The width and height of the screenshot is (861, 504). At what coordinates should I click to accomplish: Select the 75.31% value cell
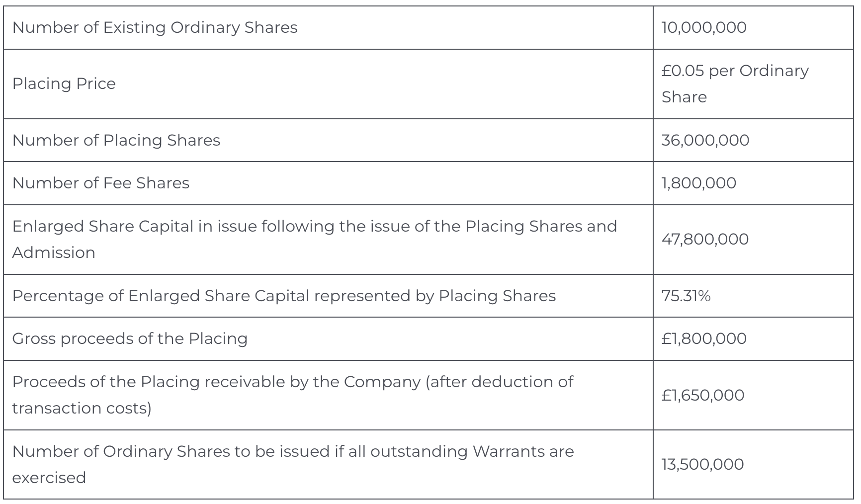[686, 296]
